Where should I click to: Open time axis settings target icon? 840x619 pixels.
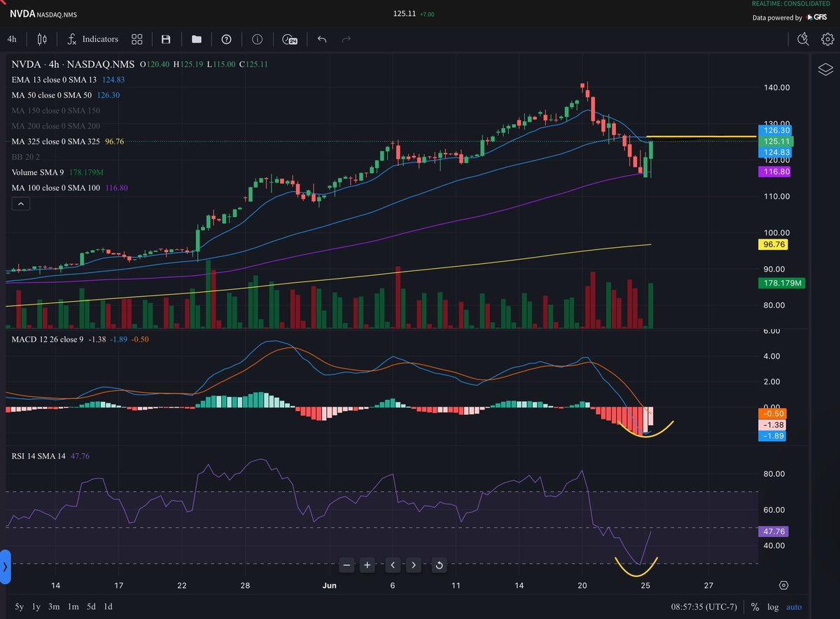tap(783, 585)
